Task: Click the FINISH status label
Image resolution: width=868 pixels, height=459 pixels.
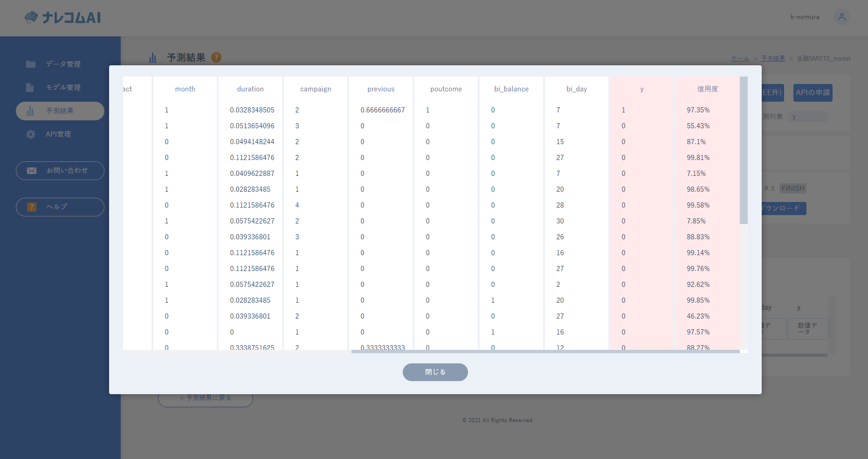Action: pyautogui.click(x=793, y=188)
